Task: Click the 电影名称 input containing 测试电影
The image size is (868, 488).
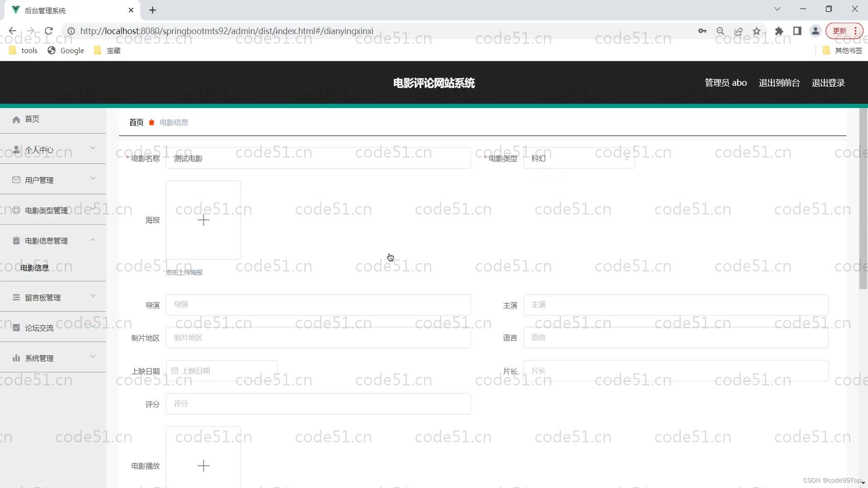Action: pyautogui.click(x=318, y=158)
